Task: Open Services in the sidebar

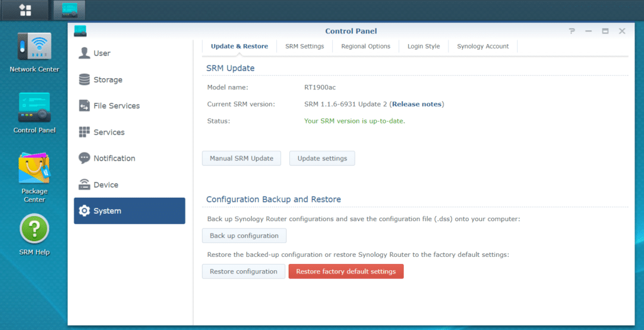Action: point(130,132)
